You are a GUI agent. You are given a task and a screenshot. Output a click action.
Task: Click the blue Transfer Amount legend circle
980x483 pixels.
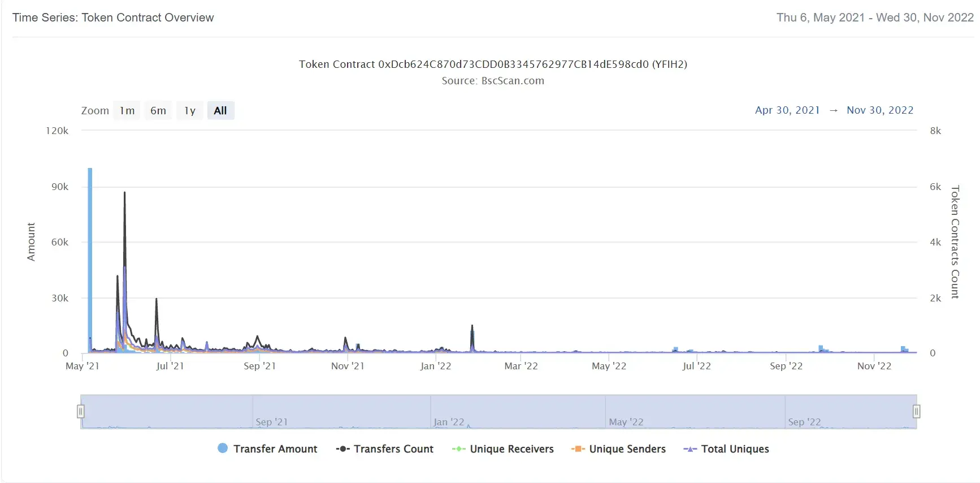(x=223, y=448)
